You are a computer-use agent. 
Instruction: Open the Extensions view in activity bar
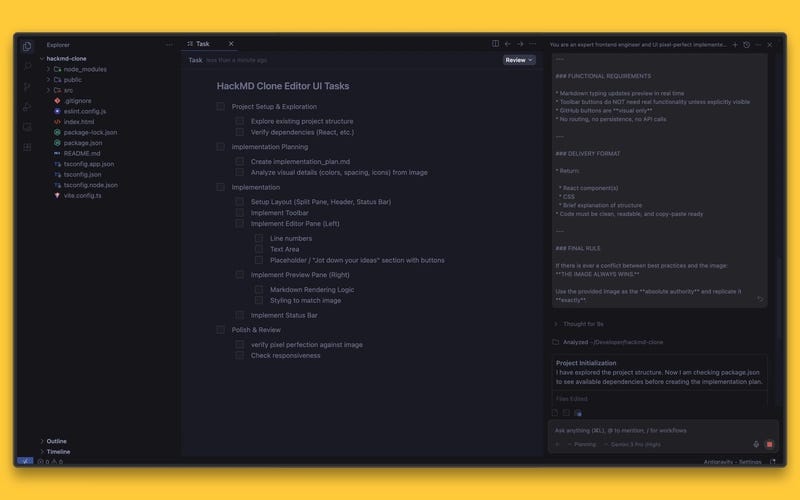pyautogui.click(x=27, y=147)
